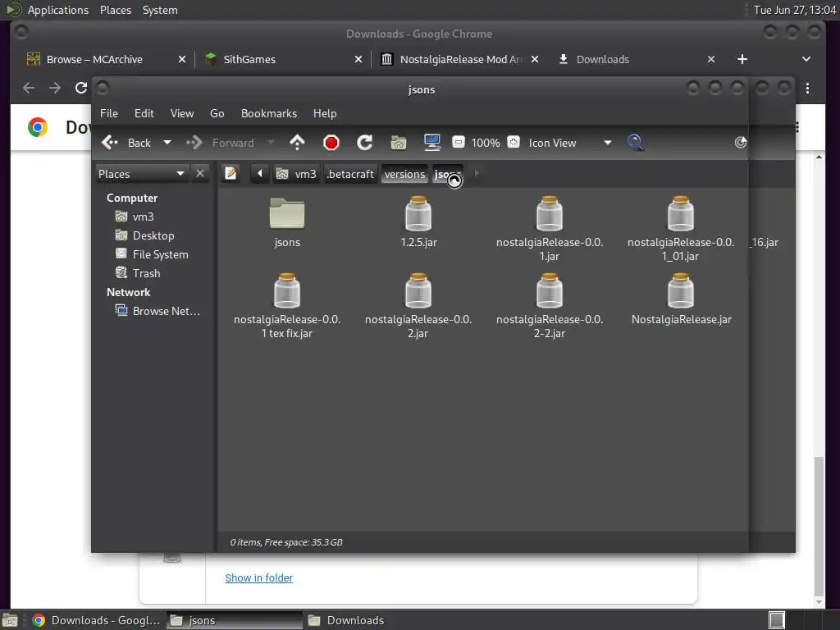Open Chrome's three-dot menu
Image resolution: width=840 pixels, height=630 pixels.
pos(807,89)
